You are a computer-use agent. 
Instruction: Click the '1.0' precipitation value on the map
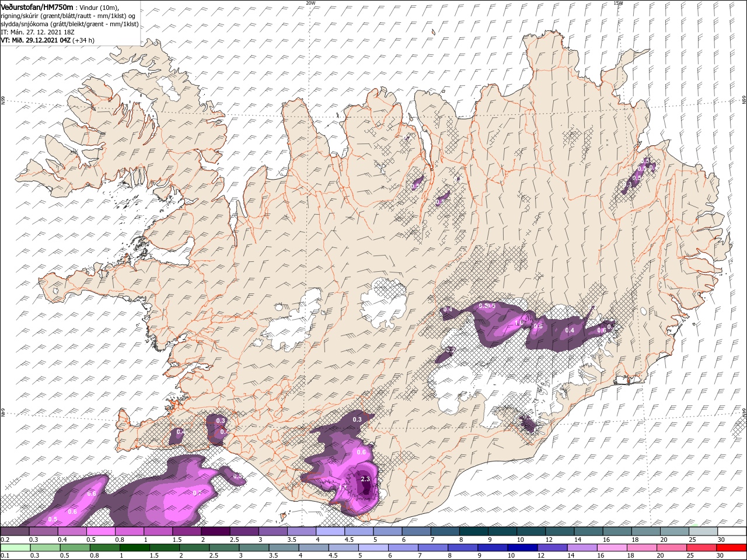(x=519, y=323)
